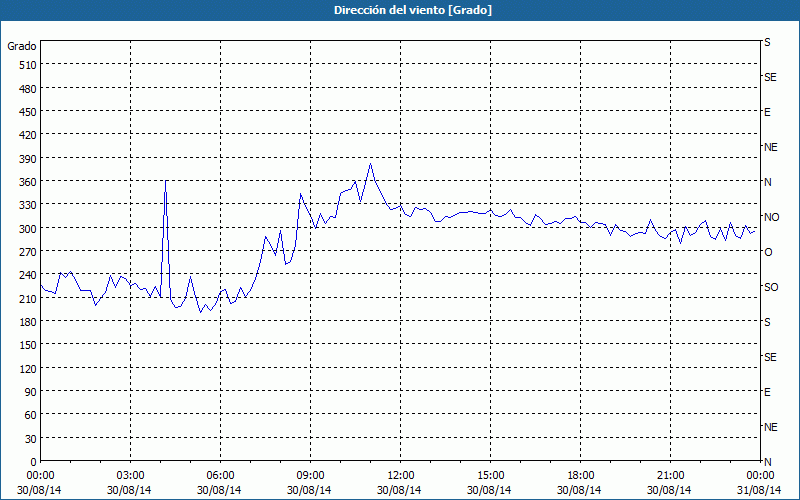Screen dimensions: 800x500
Task: Click the 15:00 time axis label
Action: tap(490, 476)
